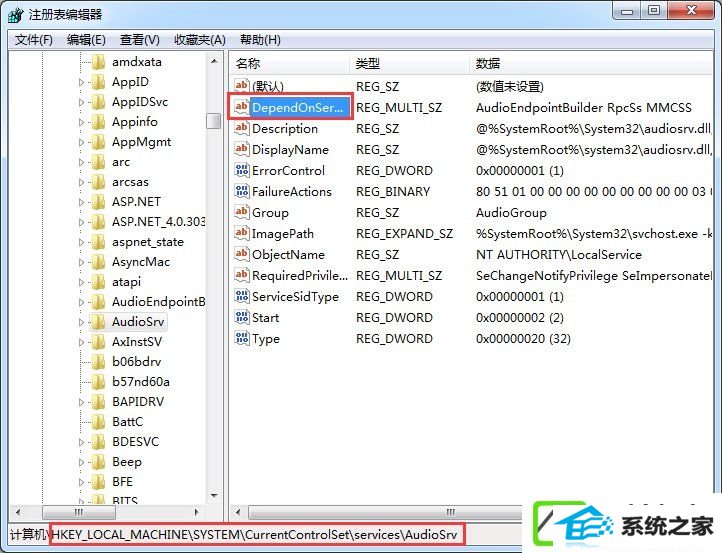This screenshot has width=722, height=553.
Task: Minimize the registry editor window
Action: (627, 12)
